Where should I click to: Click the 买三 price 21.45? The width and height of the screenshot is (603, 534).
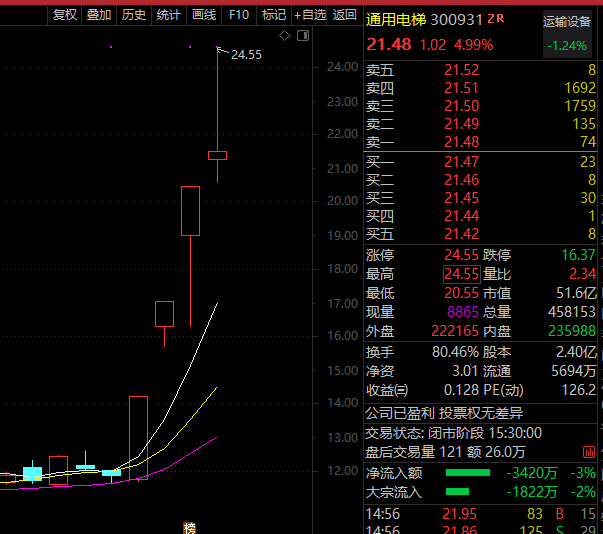[461, 198]
